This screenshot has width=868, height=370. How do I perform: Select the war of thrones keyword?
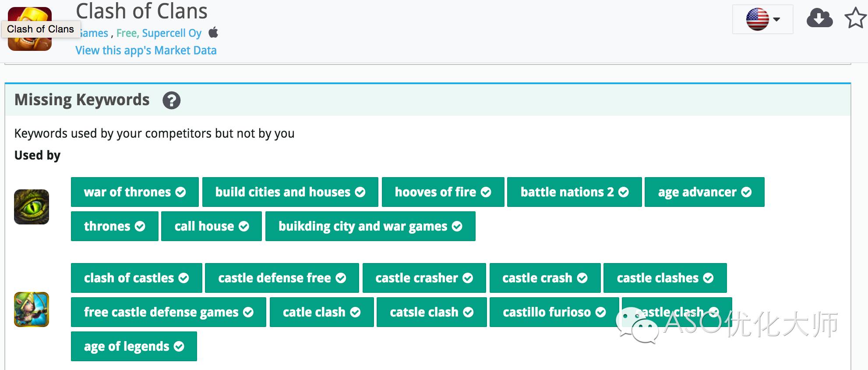135,192
